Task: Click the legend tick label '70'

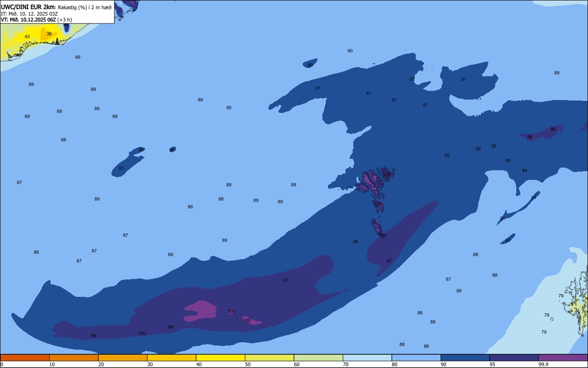Action: [x=345, y=364]
